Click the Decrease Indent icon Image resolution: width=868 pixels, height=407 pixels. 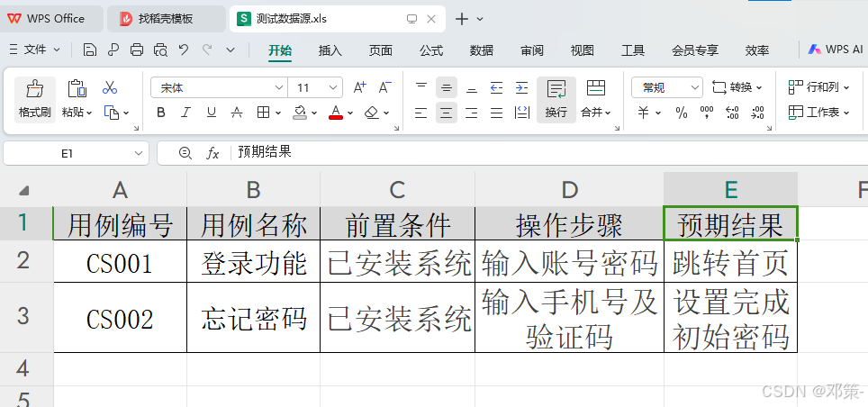click(x=496, y=87)
